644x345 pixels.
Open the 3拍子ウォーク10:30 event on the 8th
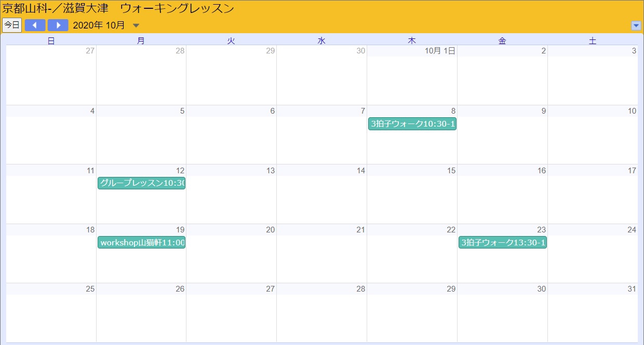point(412,124)
